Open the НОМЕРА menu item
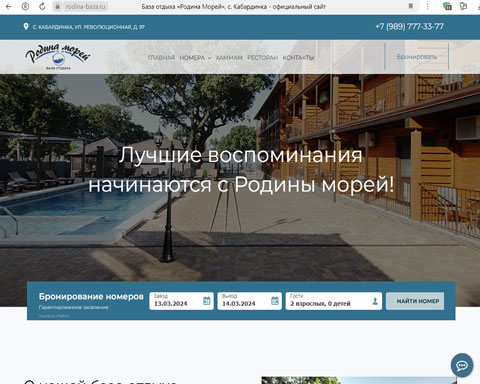480x384 pixels. (192, 58)
